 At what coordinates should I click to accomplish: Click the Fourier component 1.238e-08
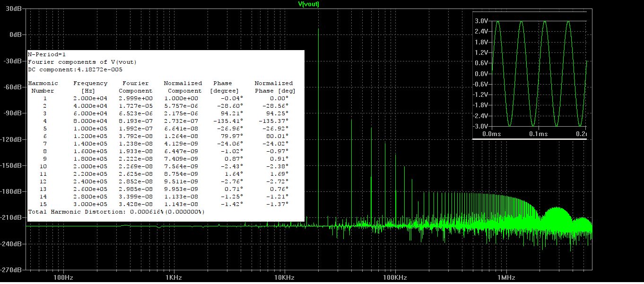tap(136, 144)
